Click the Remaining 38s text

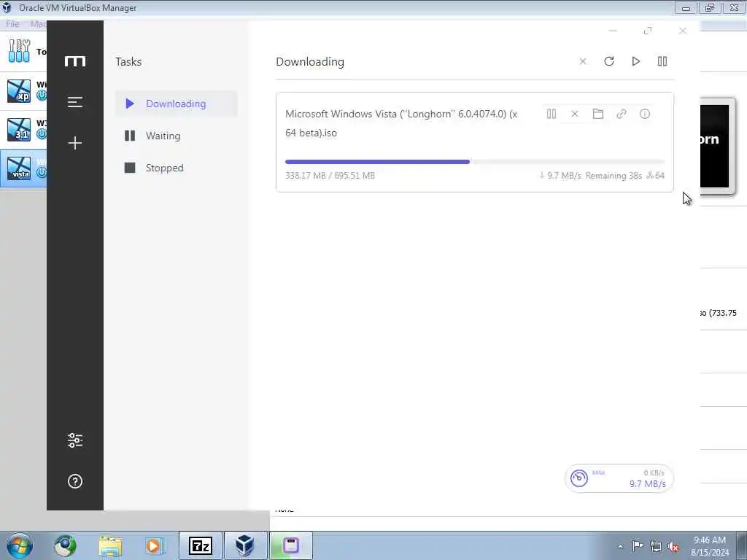[x=614, y=176]
